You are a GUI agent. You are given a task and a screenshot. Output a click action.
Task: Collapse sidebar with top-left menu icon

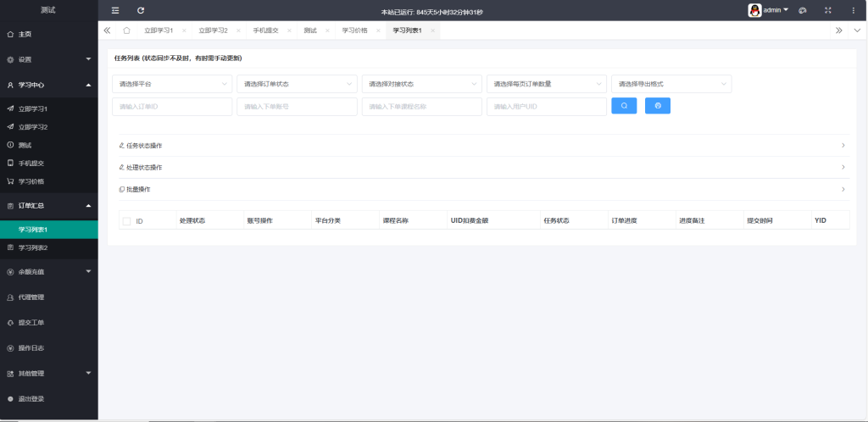(x=115, y=10)
